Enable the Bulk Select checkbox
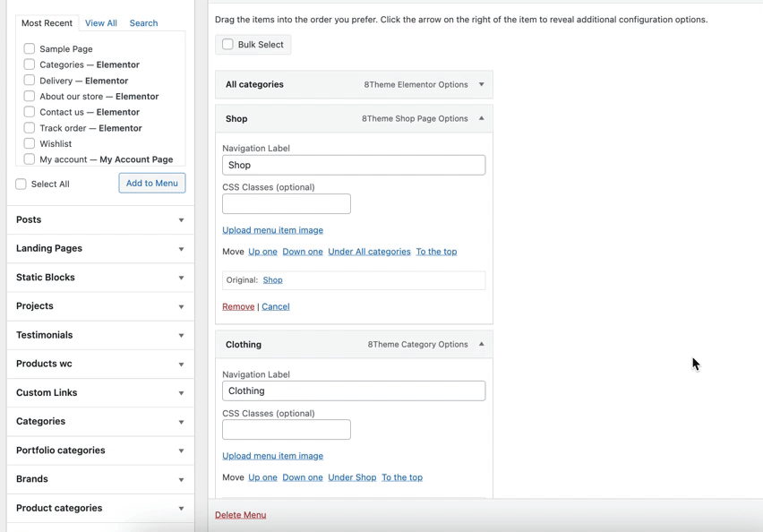The height and width of the screenshot is (532, 763). click(x=228, y=44)
